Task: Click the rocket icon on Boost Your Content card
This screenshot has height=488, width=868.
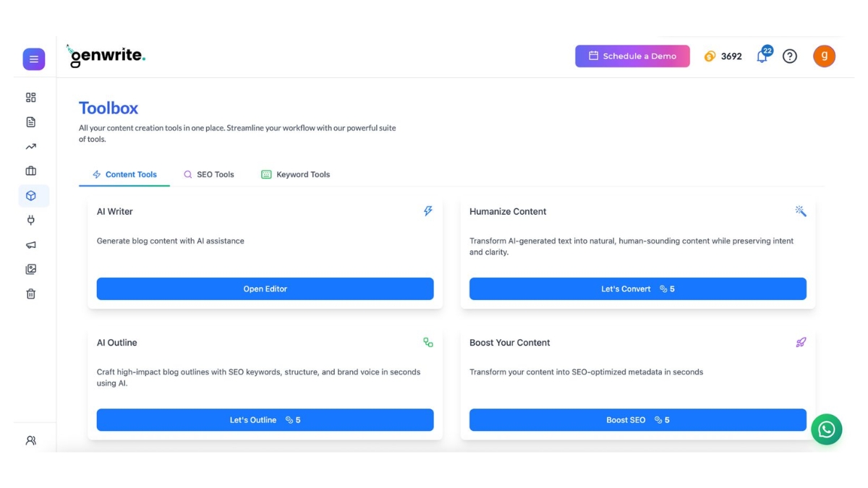Action: click(x=801, y=342)
